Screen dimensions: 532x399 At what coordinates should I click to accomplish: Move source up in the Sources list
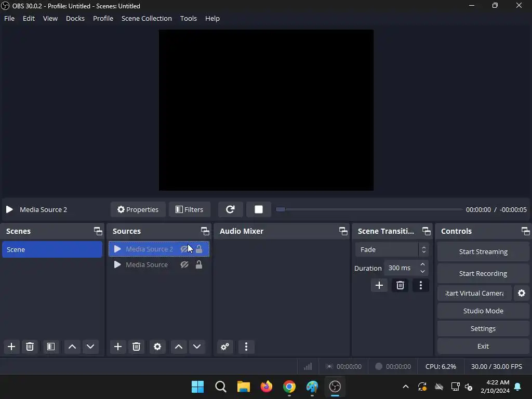coord(179,347)
